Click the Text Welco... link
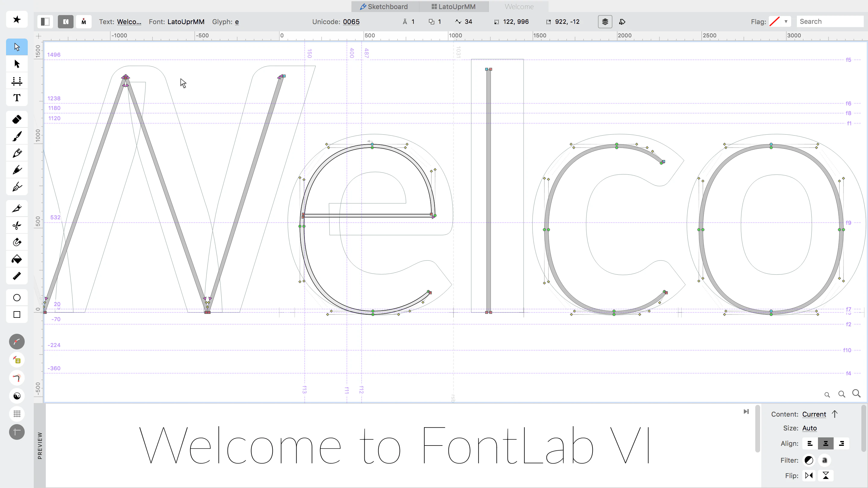Screen dimensions: 868x488 tap(129, 22)
